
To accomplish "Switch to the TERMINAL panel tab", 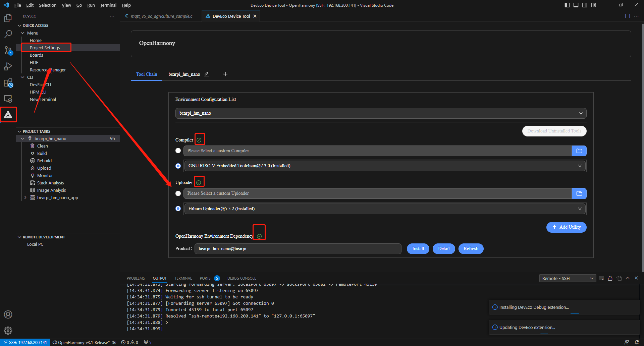I will coord(183,278).
